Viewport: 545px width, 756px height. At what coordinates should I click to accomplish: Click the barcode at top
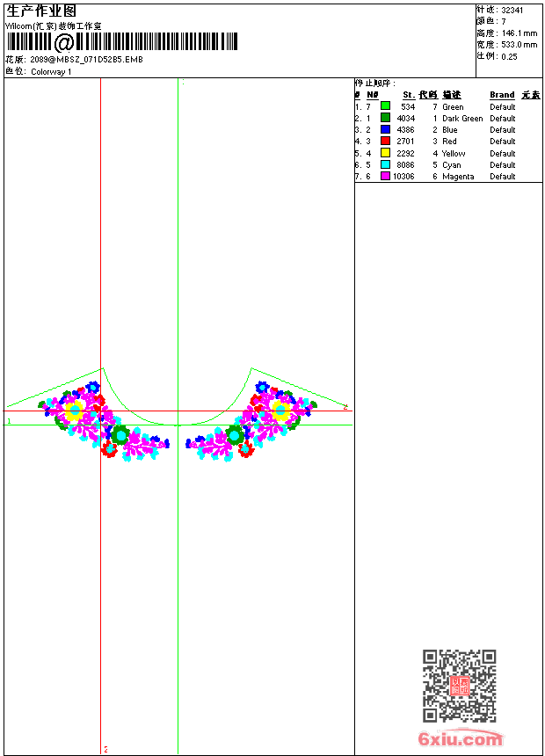coord(122,42)
